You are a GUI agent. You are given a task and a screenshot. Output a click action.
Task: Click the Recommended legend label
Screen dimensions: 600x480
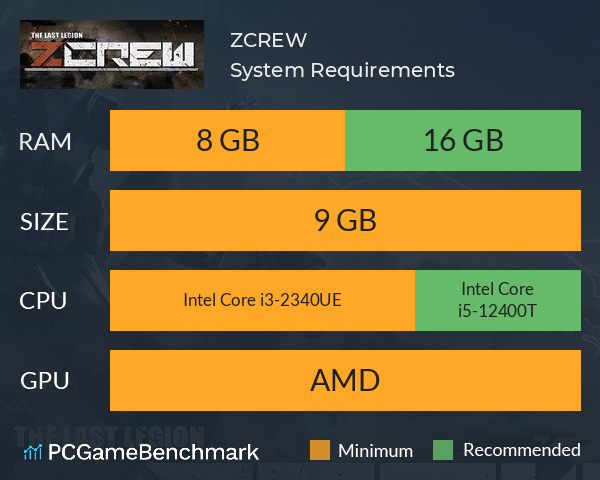pos(522,450)
